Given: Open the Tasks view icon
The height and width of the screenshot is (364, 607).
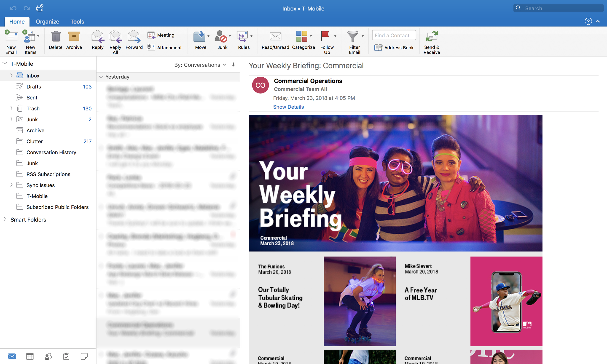Looking at the screenshot, I should (x=66, y=356).
